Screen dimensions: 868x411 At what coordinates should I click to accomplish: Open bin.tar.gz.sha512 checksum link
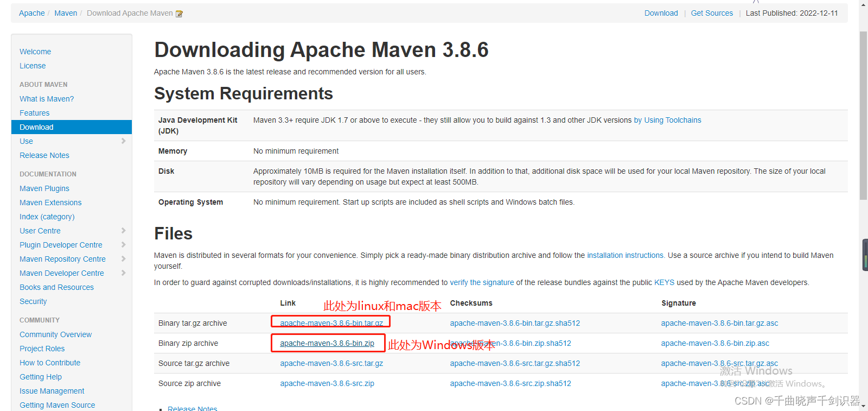pyautogui.click(x=515, y=323)
